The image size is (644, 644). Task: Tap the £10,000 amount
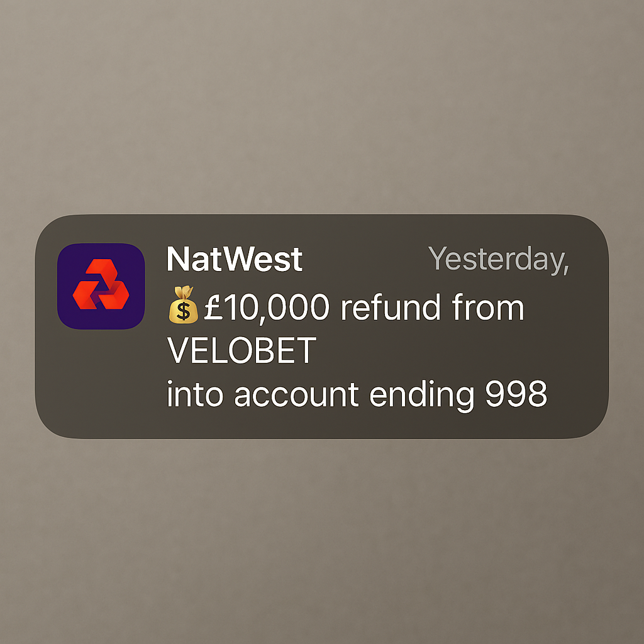click(x=267, y=307)
